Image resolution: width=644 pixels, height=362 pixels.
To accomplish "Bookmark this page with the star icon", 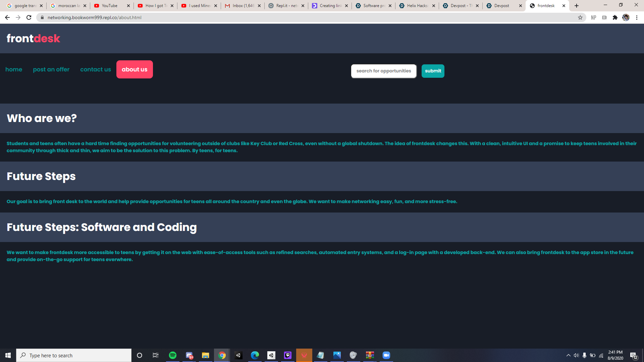I will pyautogui.click(x=580, y=17).
